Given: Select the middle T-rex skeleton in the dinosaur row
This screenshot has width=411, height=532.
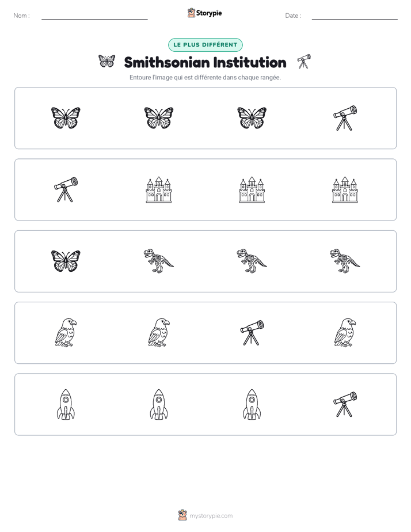Looking at the screenshot, I should [x=252, y=261].
